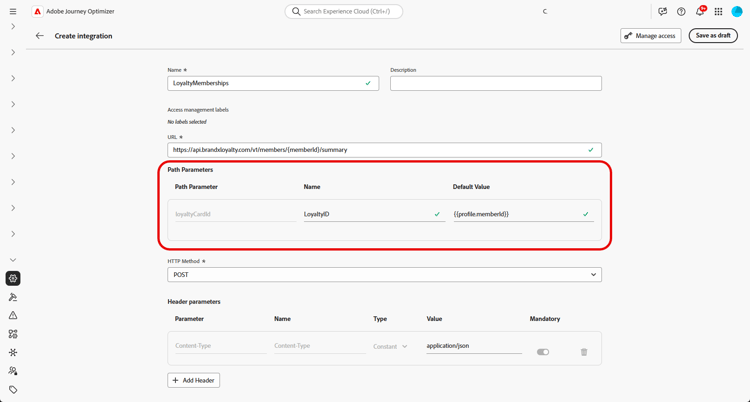Image resolution: width=750 pixels, height=402 pixels.
Task: Open the notifications bell
Action: click(700, 12)
